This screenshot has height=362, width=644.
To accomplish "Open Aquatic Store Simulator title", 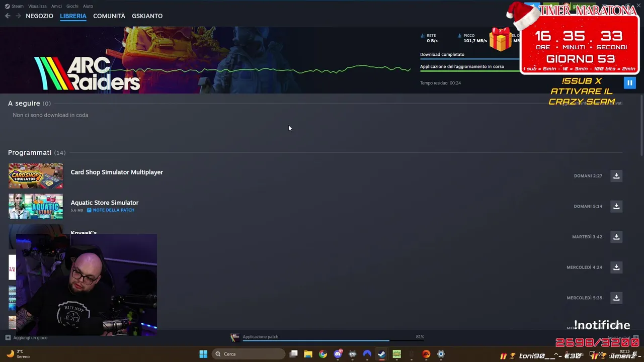I will click(x=105, y=203).
